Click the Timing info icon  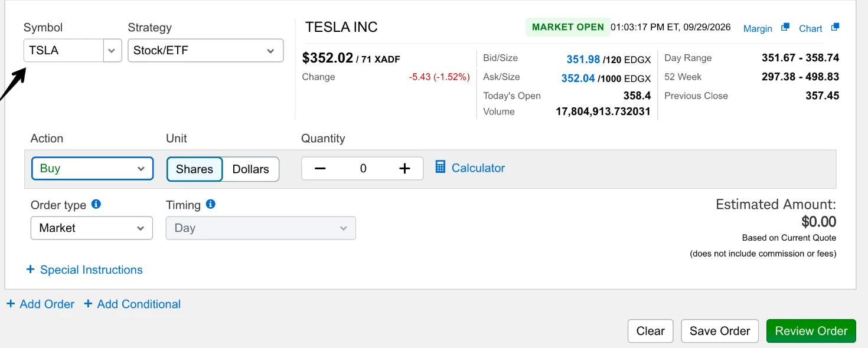211,204
